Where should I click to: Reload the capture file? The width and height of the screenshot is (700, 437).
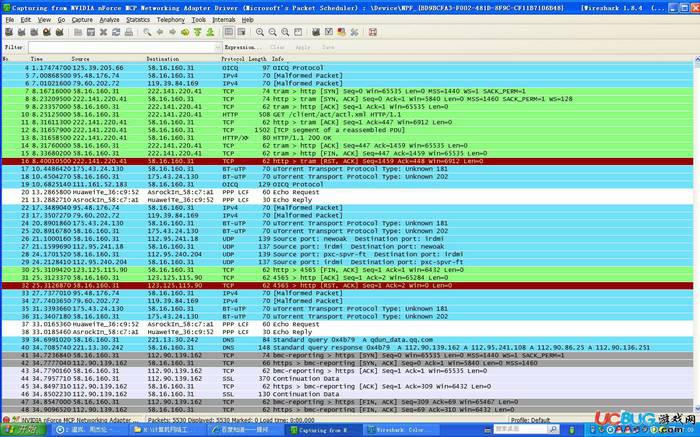(116, 32)
